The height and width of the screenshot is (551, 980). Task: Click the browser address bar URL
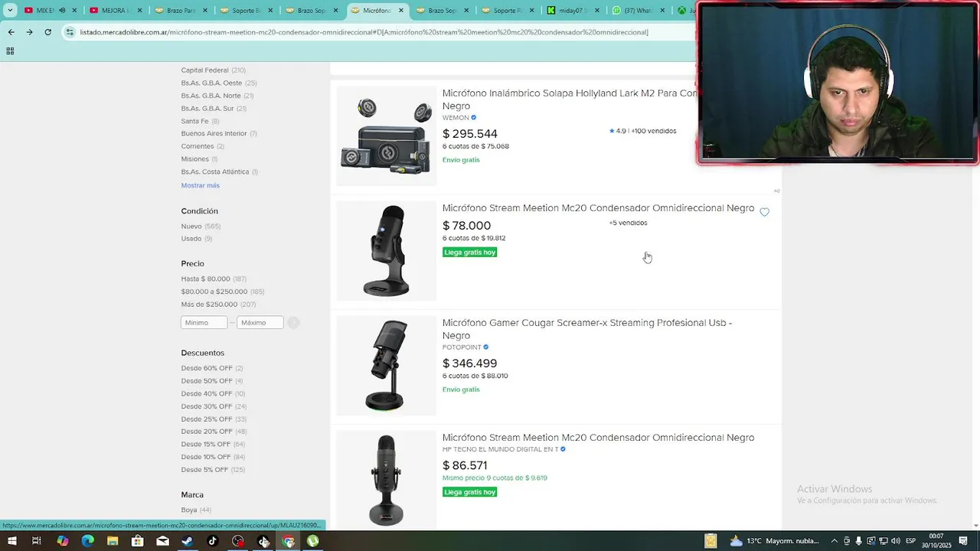[364, 32]
